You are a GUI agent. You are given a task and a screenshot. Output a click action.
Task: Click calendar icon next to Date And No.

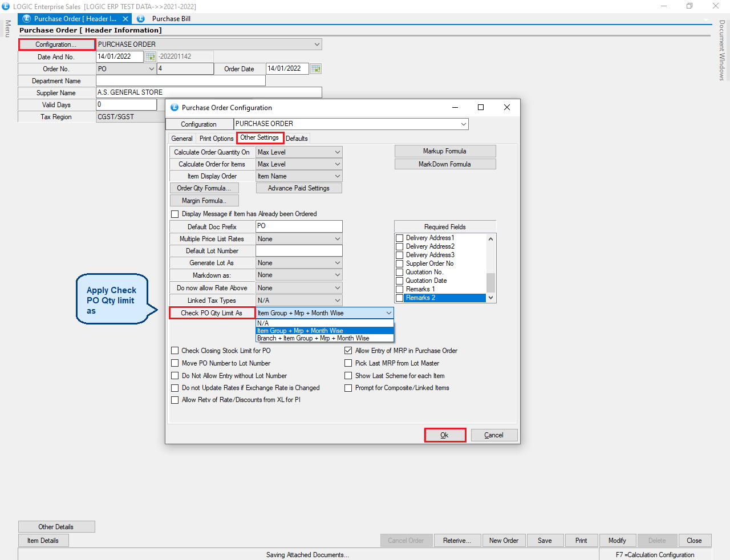pos(150,56)
